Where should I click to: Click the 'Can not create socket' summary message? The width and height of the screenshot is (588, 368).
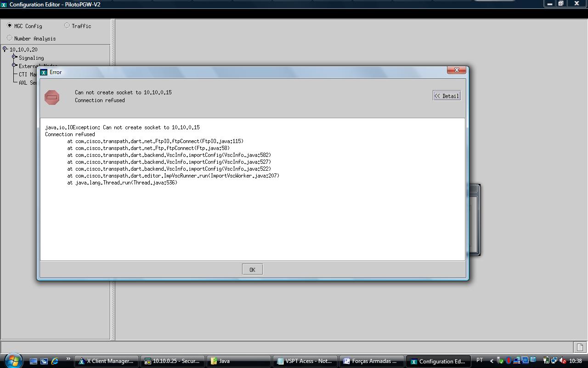tap(123, 92)
